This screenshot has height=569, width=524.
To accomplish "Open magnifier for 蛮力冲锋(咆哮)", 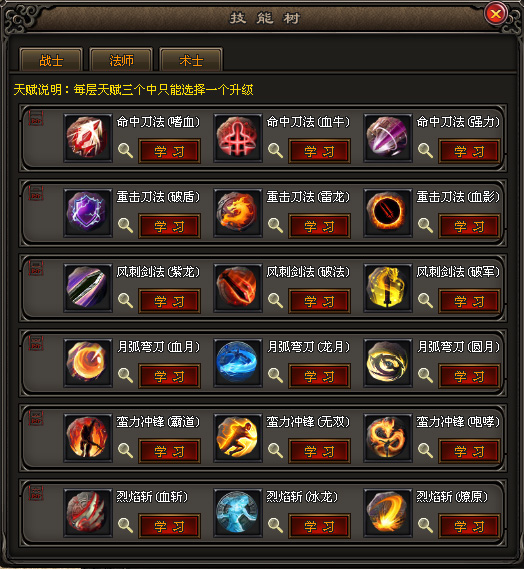I will (425, 450).
